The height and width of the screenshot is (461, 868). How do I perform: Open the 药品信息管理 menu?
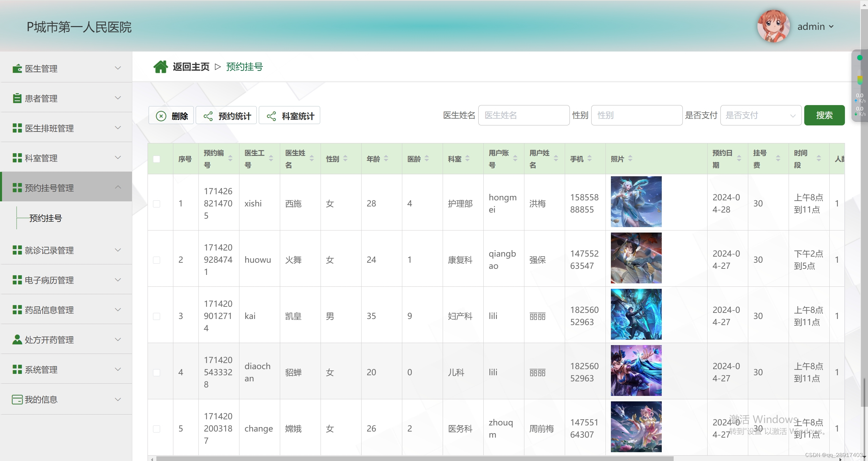tap(66, 310)
